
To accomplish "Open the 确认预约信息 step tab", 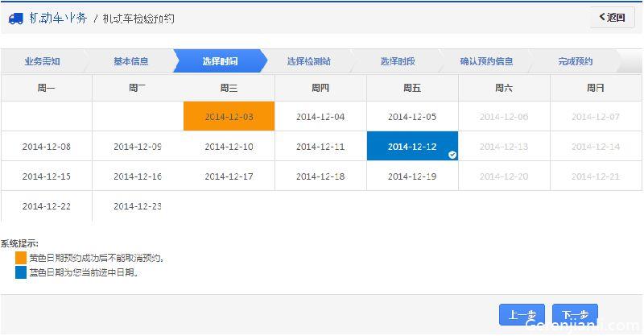I will [x=487, y=61].
